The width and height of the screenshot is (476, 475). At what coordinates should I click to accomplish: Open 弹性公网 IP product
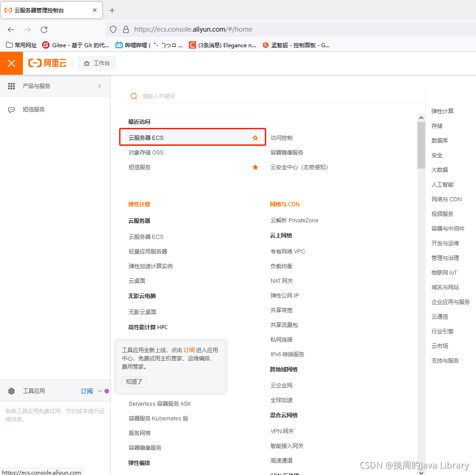pos(285,296)
